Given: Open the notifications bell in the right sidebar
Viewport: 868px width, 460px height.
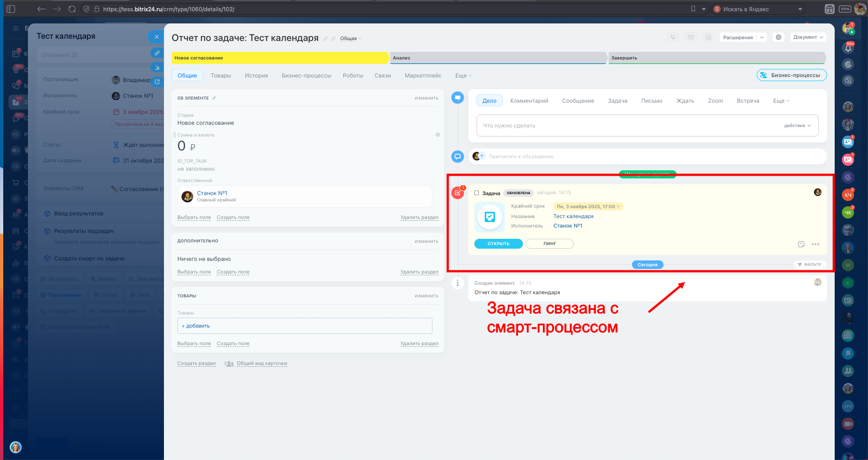Looking at the screenshot, I should pos(848,48).
